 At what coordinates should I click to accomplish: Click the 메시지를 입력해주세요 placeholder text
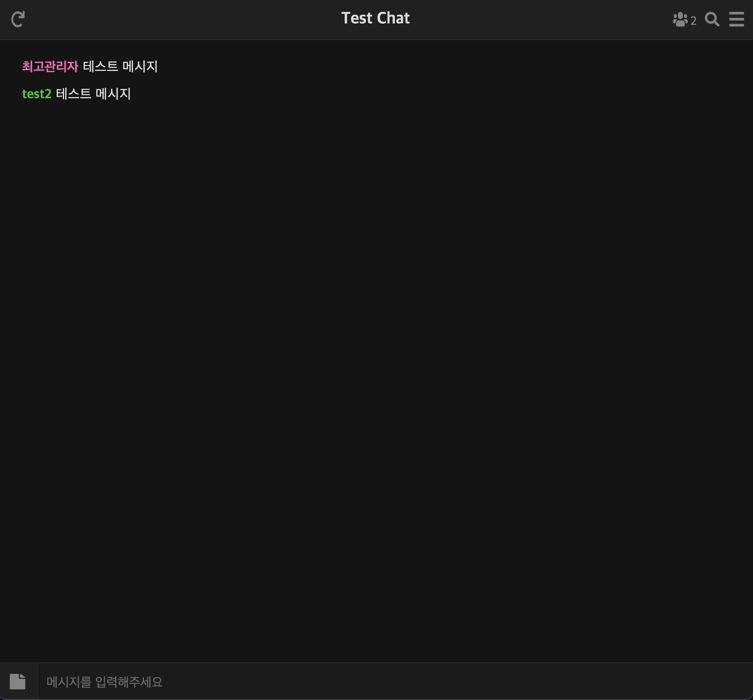(x=104, y=682)
